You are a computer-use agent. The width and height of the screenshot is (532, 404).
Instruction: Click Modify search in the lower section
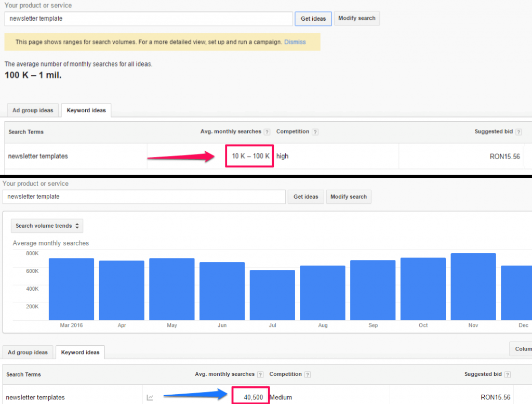pos(348,197)
